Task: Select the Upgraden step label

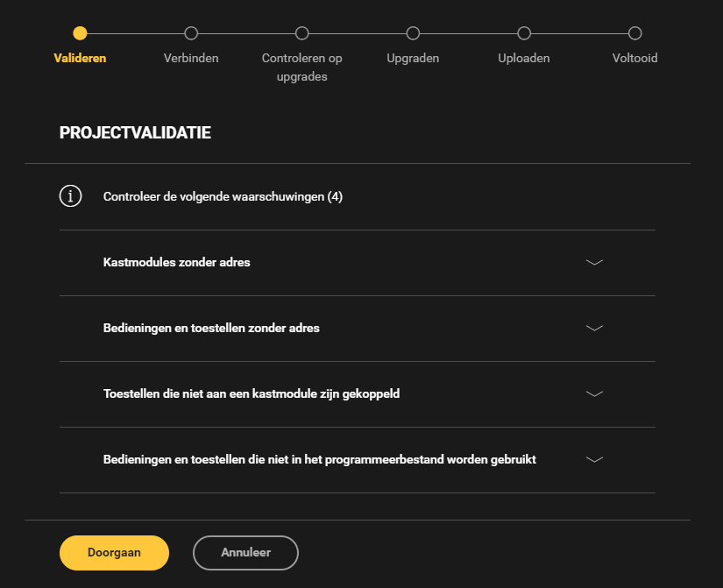Action: point(413,59)
